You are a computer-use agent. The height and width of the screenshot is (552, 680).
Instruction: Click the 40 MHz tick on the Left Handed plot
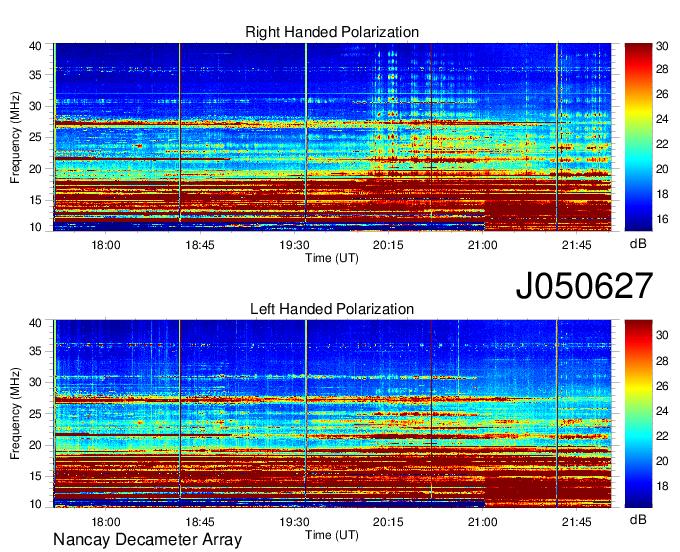coord(35,323)
